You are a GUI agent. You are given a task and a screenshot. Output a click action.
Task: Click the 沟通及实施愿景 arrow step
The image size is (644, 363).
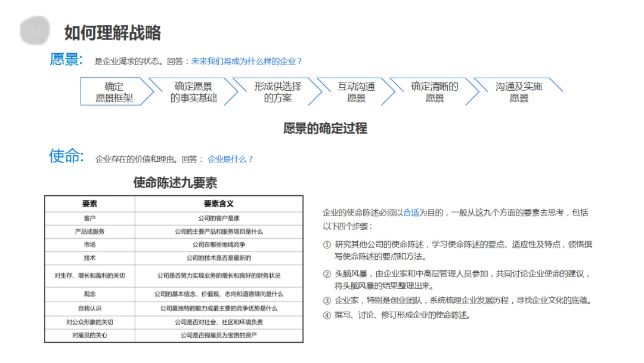click(x=519, y=92)
